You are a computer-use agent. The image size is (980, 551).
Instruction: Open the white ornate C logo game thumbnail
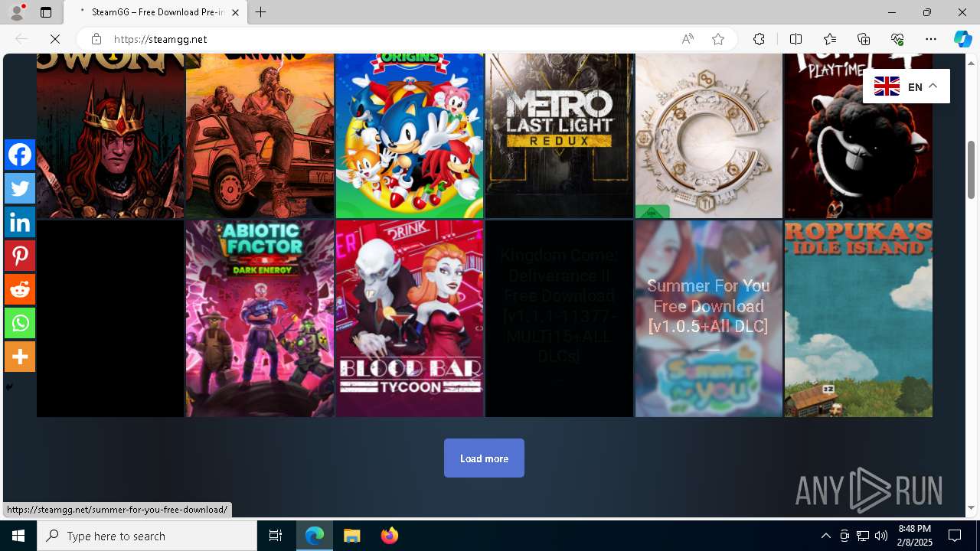pyautogui.click(x=709, y=135)
